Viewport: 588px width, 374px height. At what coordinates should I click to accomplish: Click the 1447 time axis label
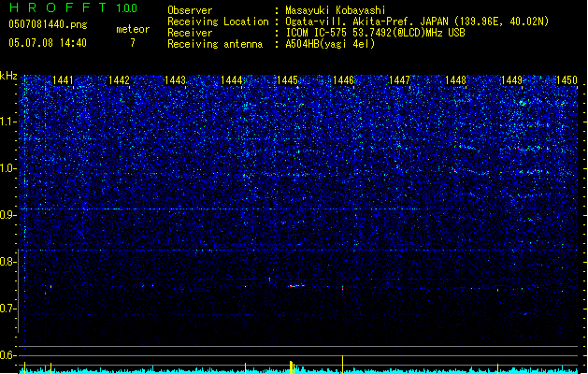[400, 80]
